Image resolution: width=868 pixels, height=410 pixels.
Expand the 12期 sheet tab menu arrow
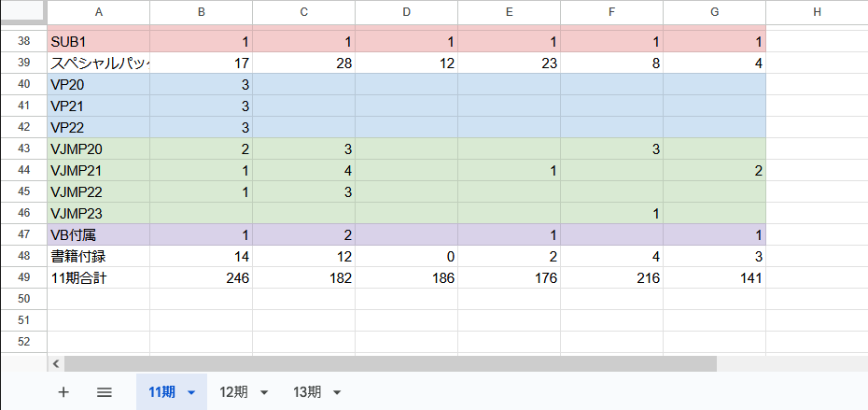point(264,392)
